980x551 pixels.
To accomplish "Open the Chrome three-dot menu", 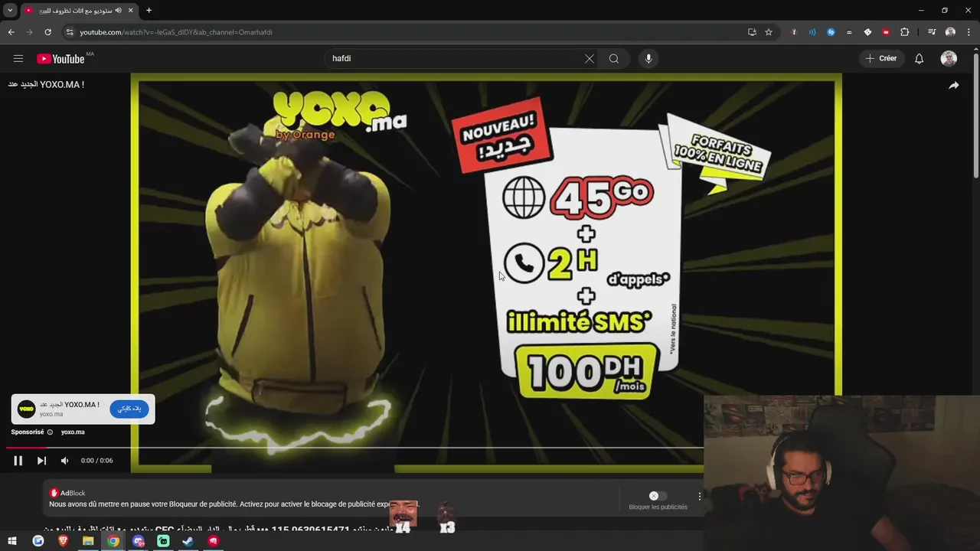I will (969, 32).
